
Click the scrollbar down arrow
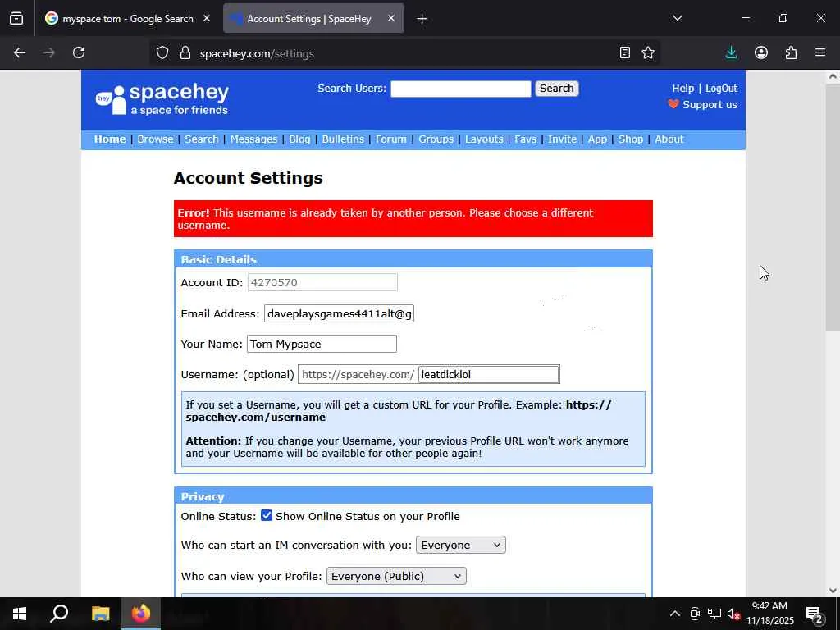(833, 591)
